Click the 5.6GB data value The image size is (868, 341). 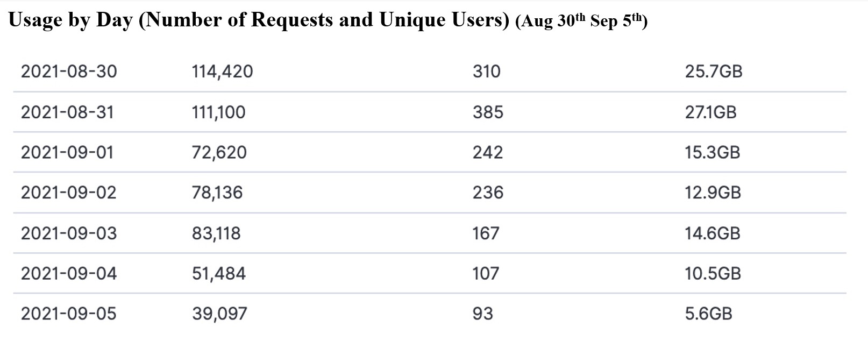(x=708, y=314)
